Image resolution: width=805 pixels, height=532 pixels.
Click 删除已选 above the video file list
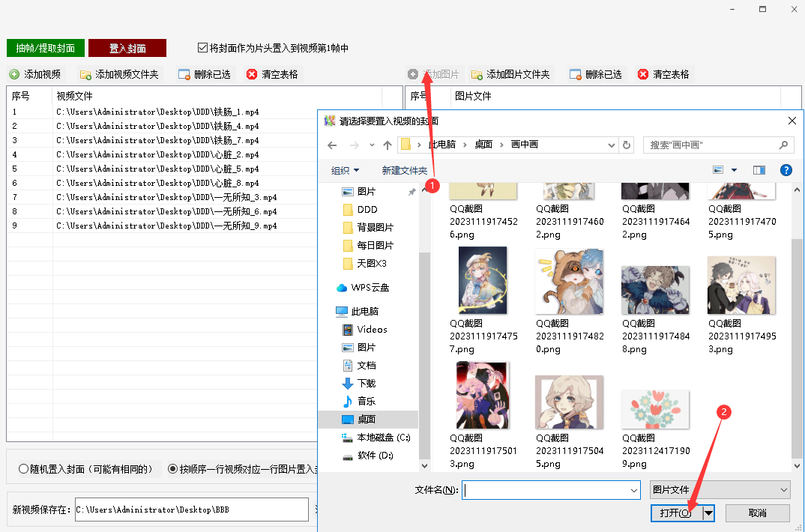pos(205,74)
